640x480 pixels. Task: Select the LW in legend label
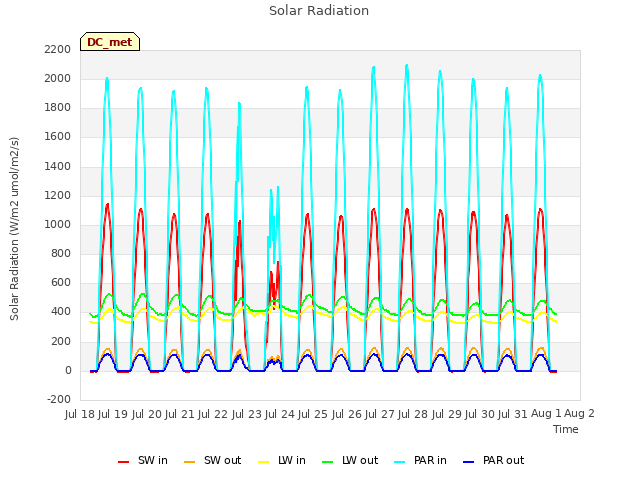[x=292, y=460]
